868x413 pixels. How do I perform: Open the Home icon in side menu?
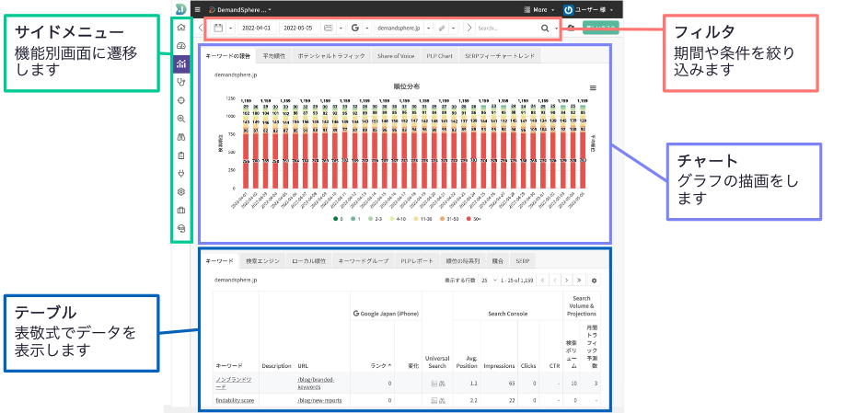(180, 28)
